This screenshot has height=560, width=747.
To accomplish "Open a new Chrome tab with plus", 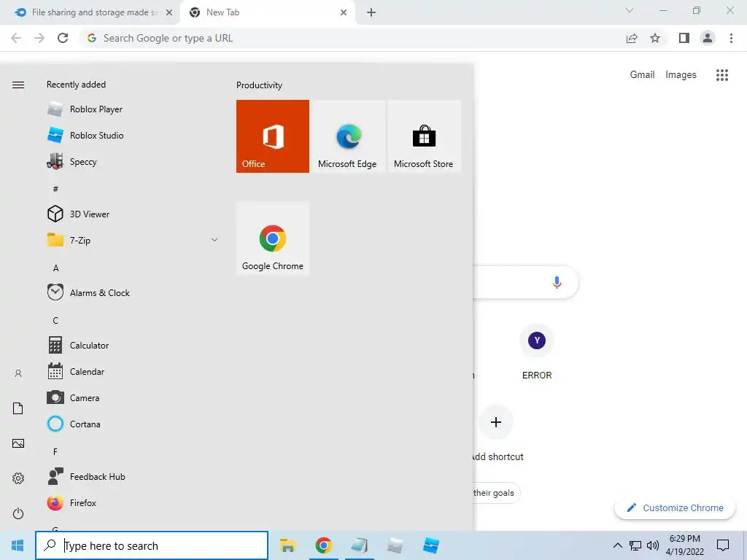I will coord(371,12).
